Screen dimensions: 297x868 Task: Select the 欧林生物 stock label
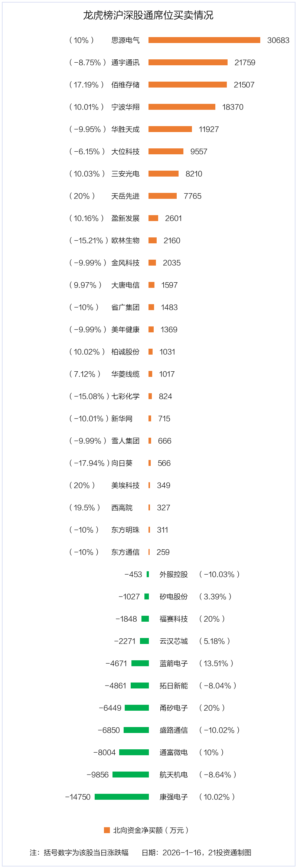pos(125,241)
